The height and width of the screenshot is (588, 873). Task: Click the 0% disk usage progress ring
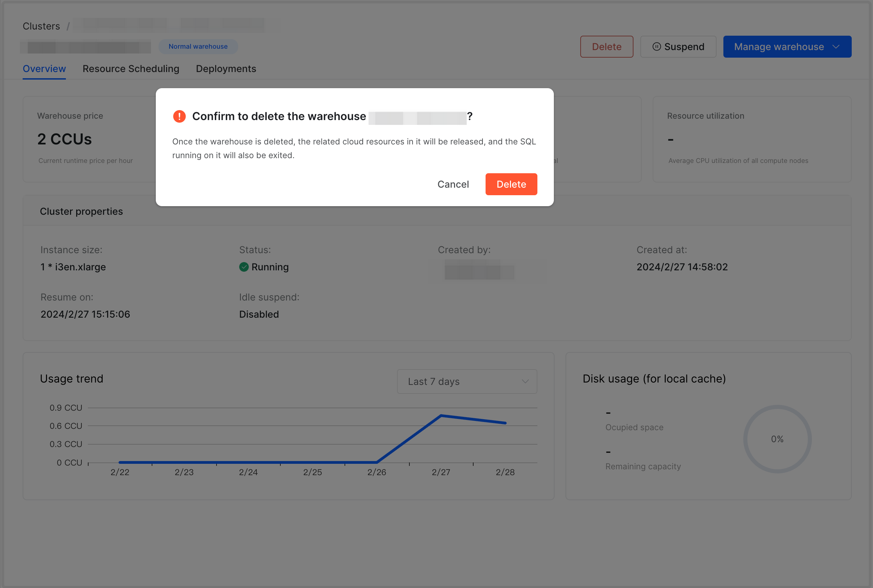click(x=777, y=439)
